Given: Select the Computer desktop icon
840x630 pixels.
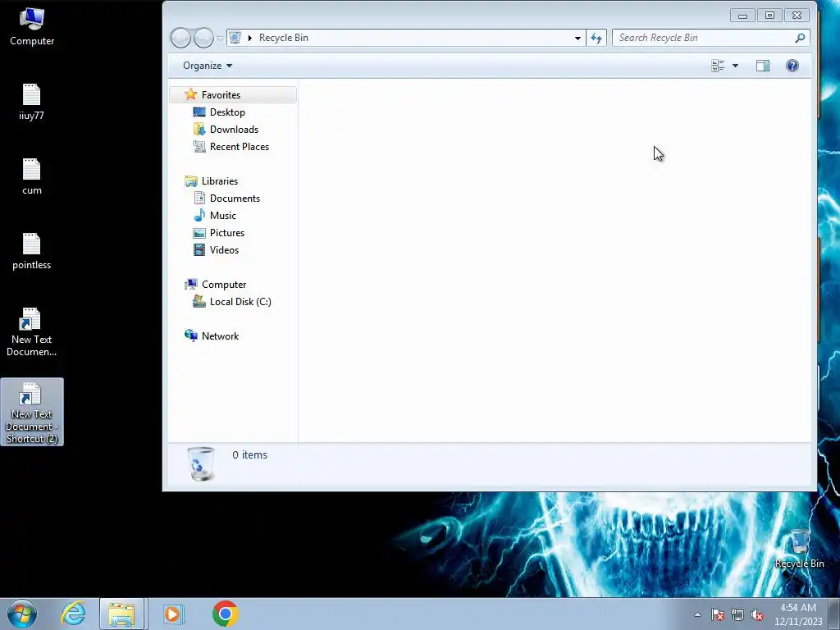Looking at the screenshot, I should [x=32, y=27].
